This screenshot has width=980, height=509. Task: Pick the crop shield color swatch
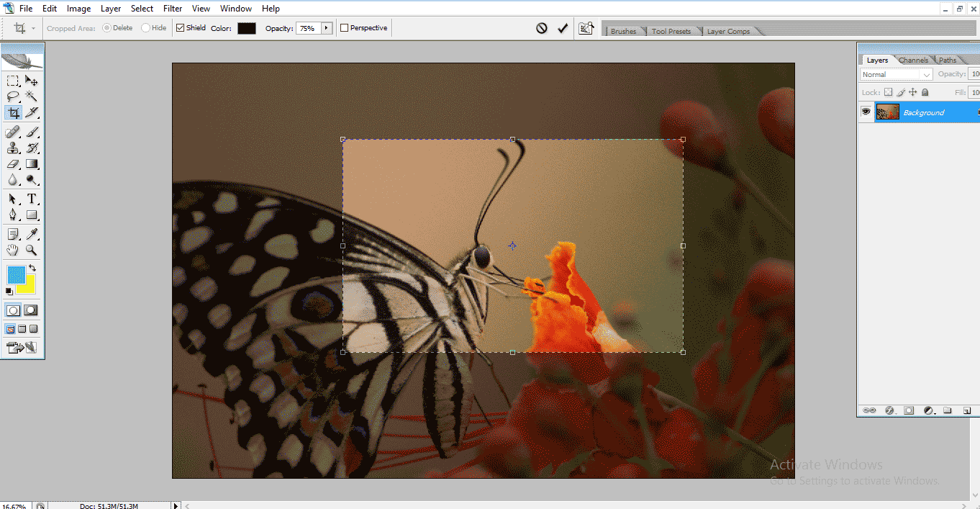(x=247, y=28)
